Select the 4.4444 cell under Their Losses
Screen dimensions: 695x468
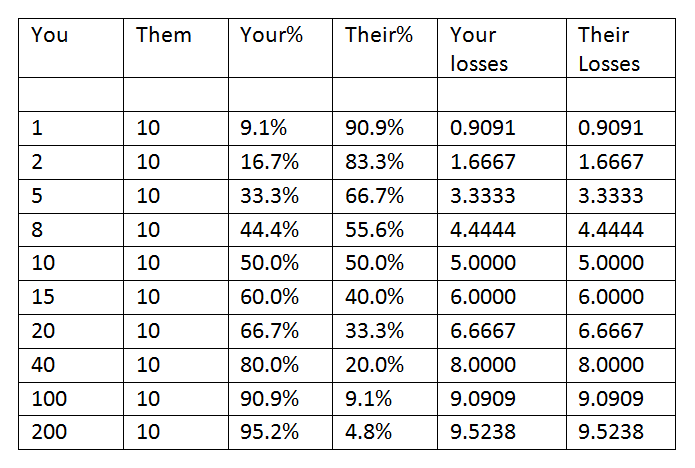[x=621, y=230]
